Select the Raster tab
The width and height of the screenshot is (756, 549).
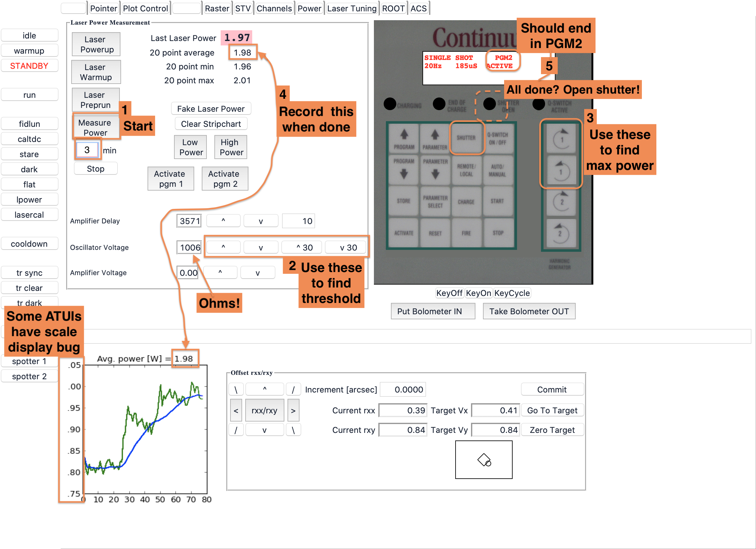coord(217,8)
